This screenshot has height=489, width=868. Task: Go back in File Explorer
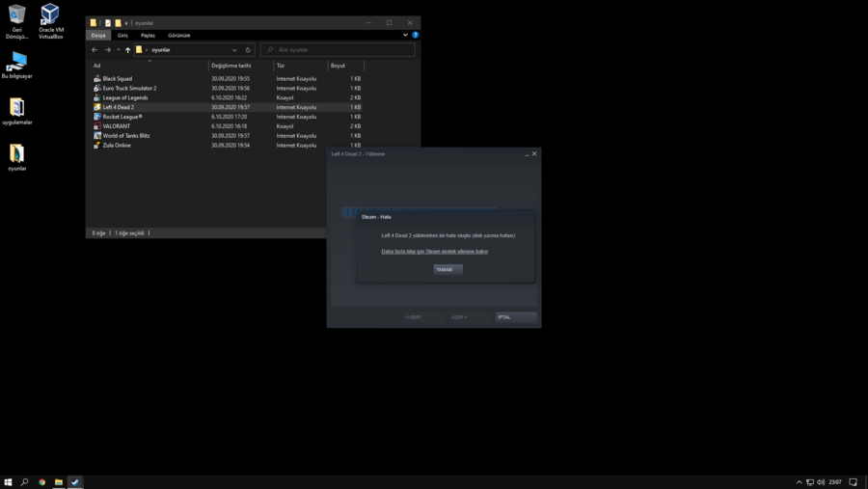pyautogui.click(x=95, y=50)
